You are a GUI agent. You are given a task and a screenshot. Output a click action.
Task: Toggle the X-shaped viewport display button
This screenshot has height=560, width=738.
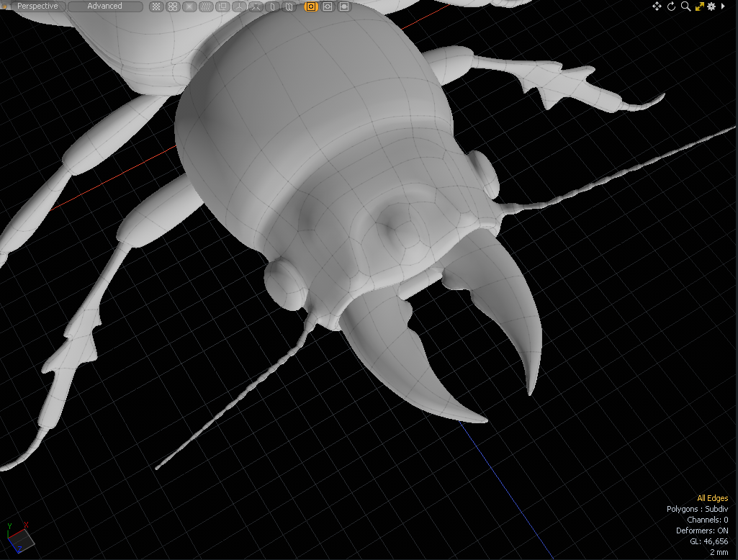[189, 6]
